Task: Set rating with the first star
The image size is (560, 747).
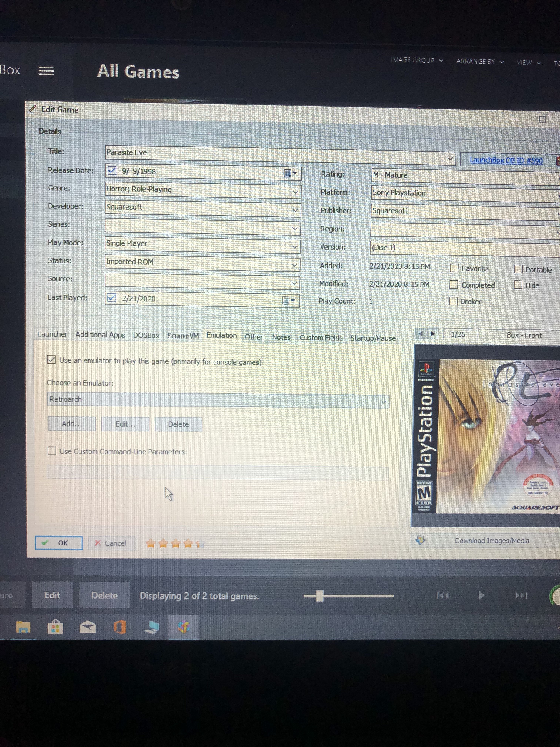Action: [151, 543]
